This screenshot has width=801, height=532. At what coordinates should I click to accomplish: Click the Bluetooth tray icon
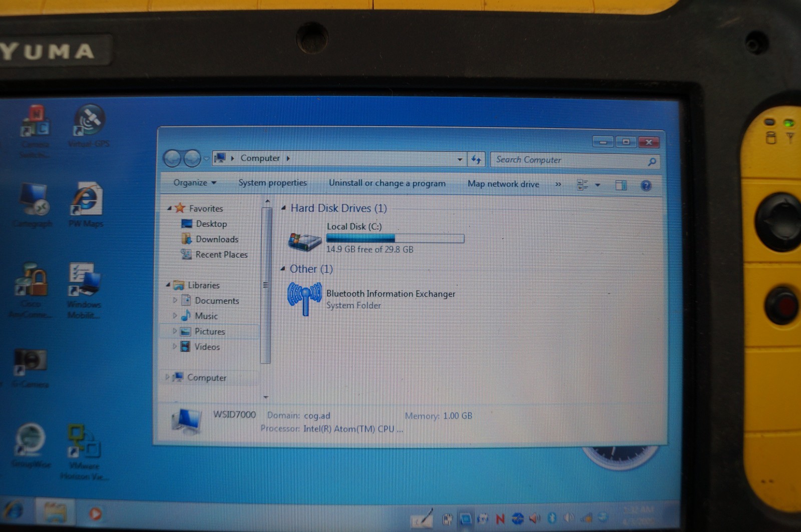pyautogui.click(x=552, y=518)
